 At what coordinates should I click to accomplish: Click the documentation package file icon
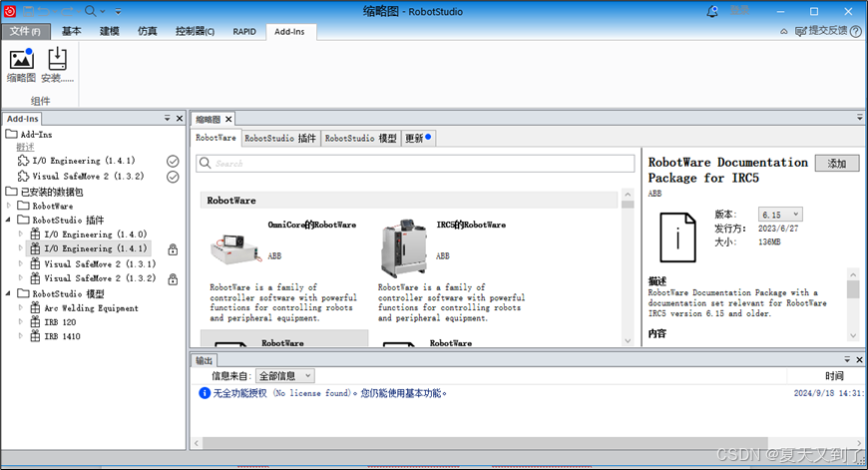677,237
